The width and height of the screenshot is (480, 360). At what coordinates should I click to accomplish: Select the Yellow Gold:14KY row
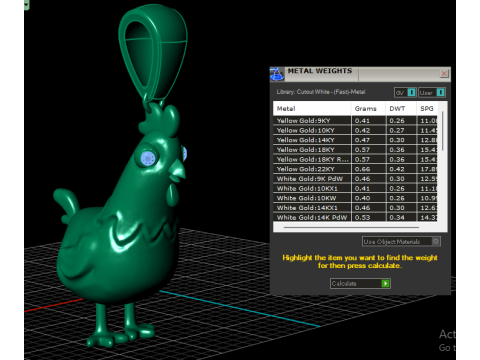[355, 140]
